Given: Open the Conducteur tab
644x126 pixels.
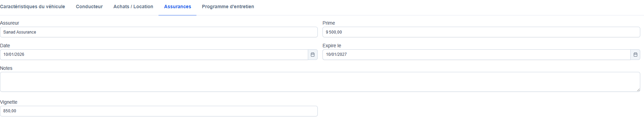Looking at the screenshot, I should coord(89,7).
